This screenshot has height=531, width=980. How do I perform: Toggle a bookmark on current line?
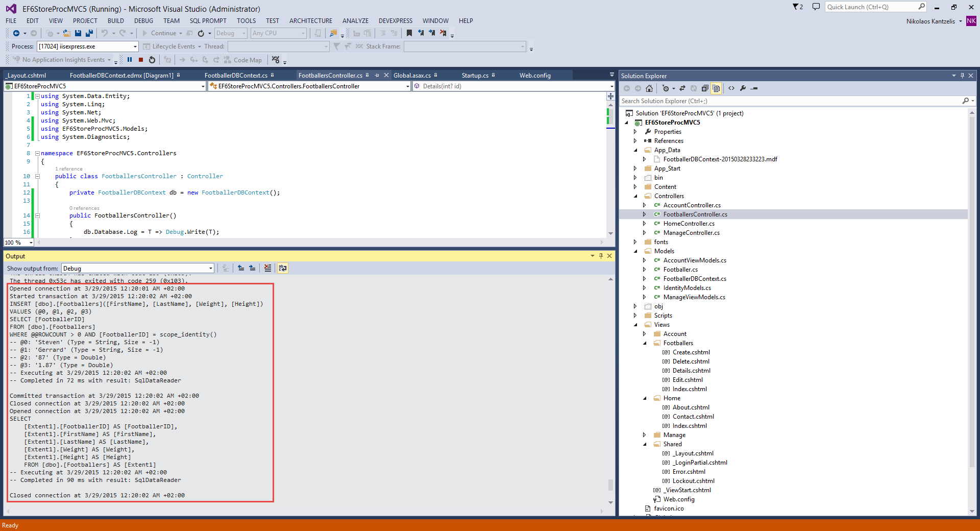pyautogui.click(x=409, y=33)
